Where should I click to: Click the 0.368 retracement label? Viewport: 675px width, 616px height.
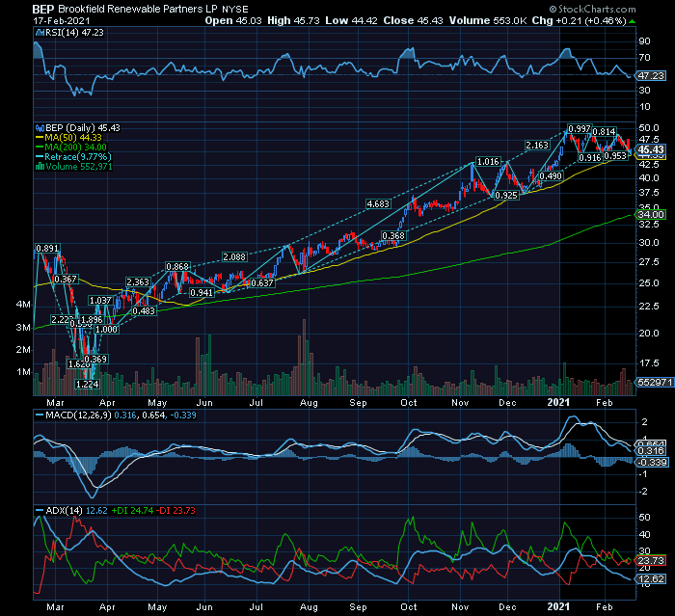(x=393, y=236)
